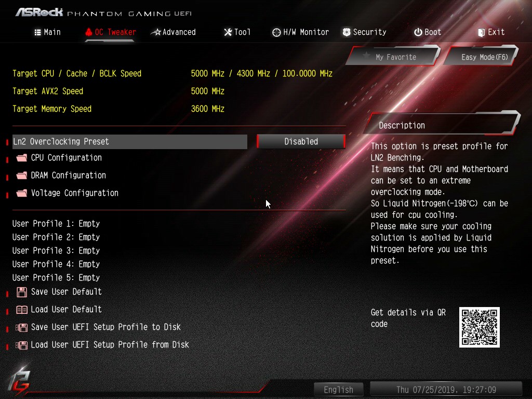The image size is (532, 399).
Task: Click the Save UEFI Profile to Disk icon
Action: [x=21, y=327]
